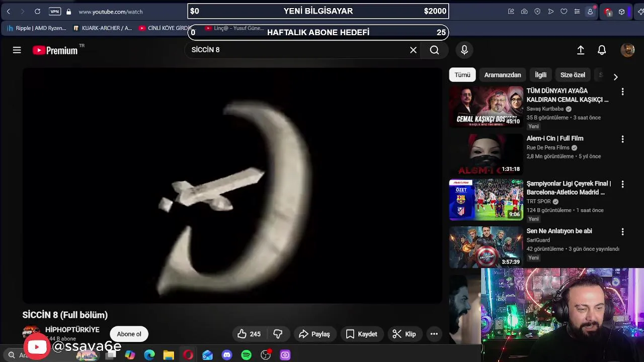Image resolution: width=644 pixels, height=362 pixels.
Task: Open ad blocker shield icon
Action: (x=537, y=11)
